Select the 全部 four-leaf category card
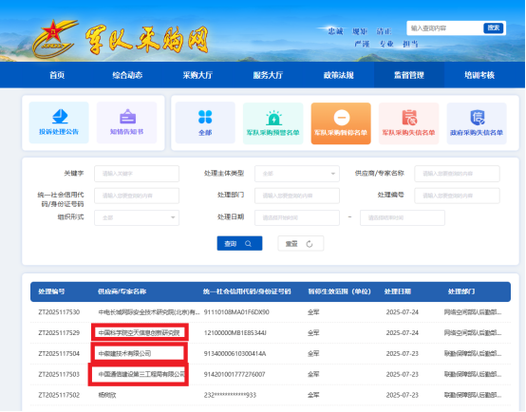This screenshot has height=412, width=526. pyautogui.click(x=205, y=123)
